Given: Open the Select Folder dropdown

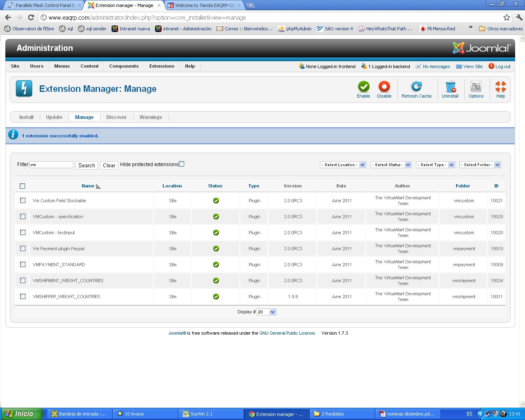Looking at the screenshot, I should [x=480, y=165].
